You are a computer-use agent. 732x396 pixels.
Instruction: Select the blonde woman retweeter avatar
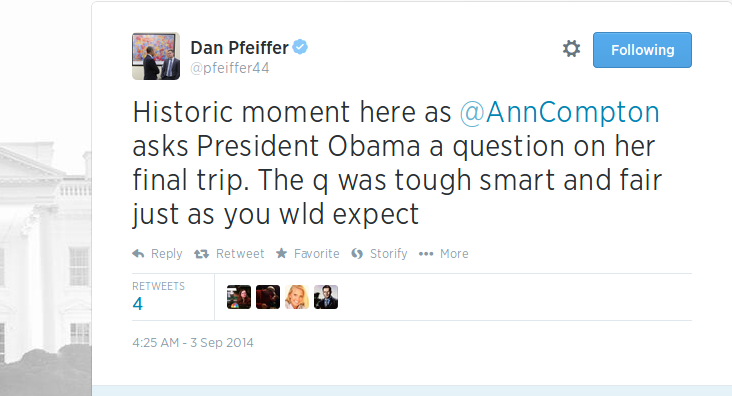tap(297, 297)
